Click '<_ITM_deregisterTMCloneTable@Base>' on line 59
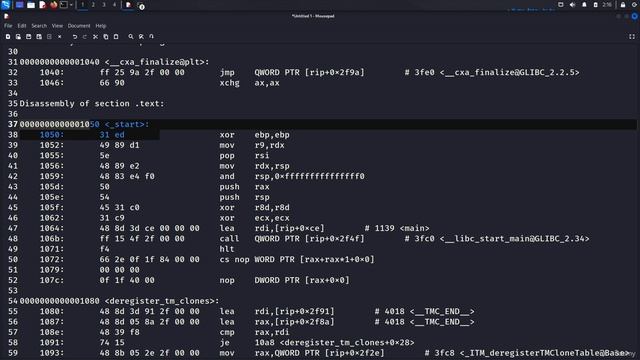Screen dimensions: 640x360 click(x=544, y=353)
